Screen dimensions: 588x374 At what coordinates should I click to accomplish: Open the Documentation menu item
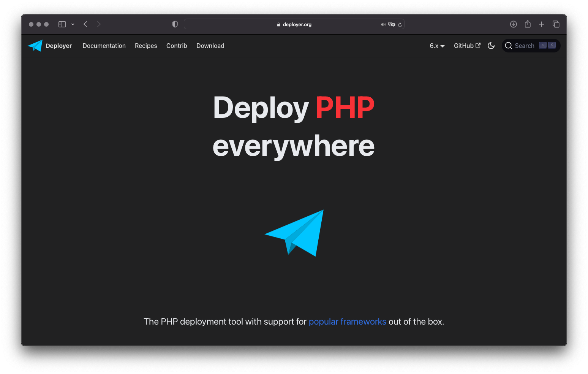click(x=104, y=46)
